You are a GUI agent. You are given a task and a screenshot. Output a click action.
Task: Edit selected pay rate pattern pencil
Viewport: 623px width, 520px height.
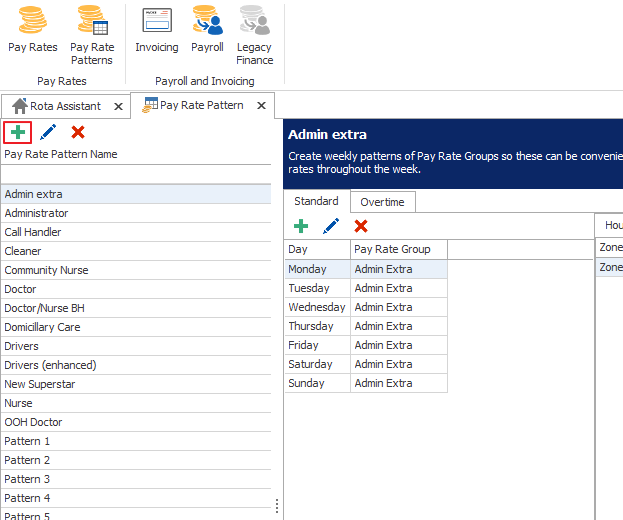48,132
